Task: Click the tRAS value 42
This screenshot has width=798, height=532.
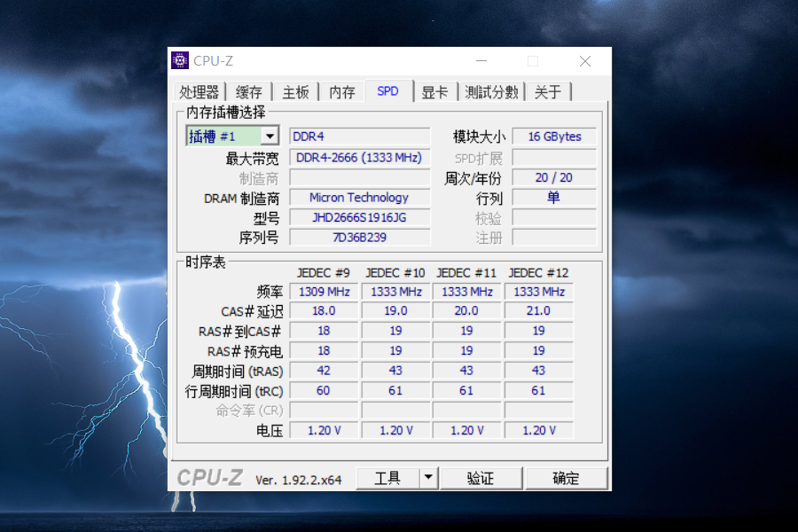Action: click(x=324, y=371)
